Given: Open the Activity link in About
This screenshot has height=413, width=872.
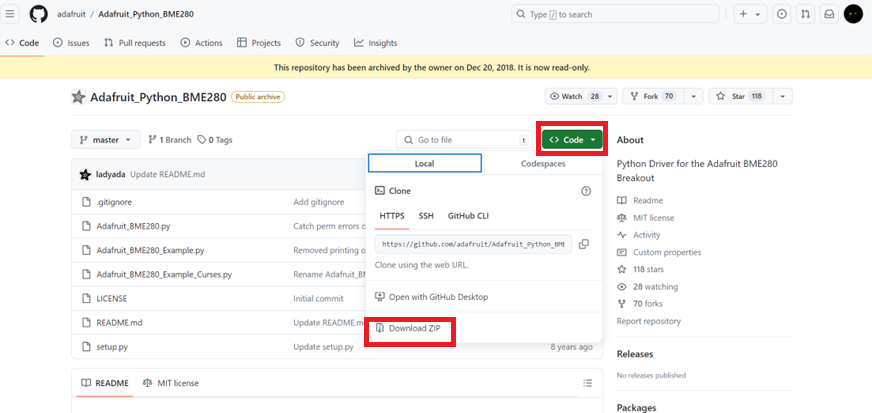Looking at the screenshot, I should (x=639, y=235).
